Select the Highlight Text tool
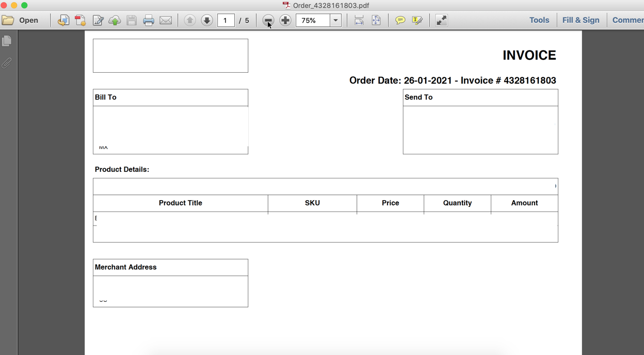The width and height of the screenshot is (644, 355). [417, 20]
